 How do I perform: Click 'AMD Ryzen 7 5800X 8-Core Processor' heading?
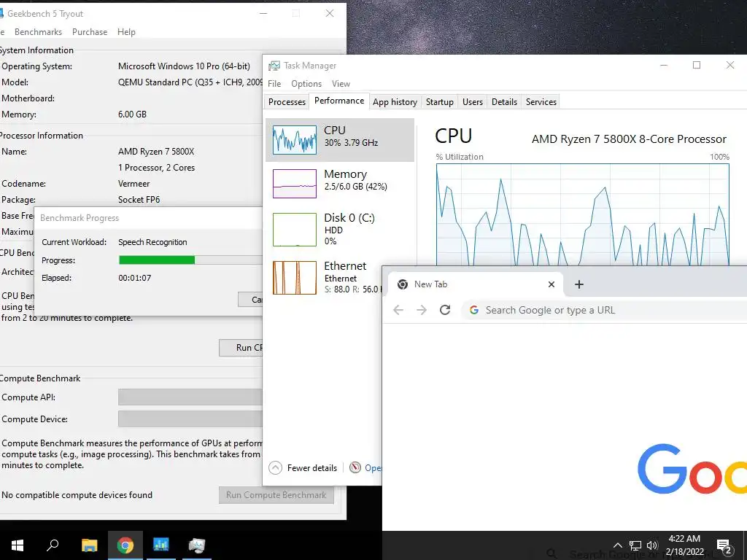coord(629,139)
